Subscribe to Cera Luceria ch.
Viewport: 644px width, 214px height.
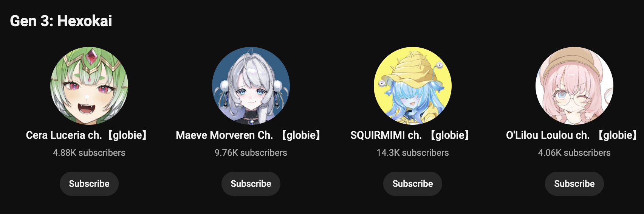89,184
